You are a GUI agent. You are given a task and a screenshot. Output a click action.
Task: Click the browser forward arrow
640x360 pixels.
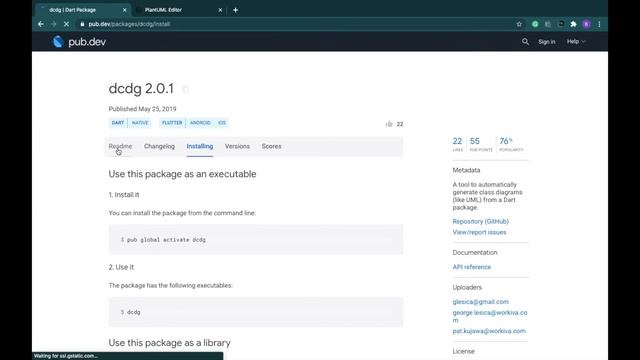pyautogui.click(x=53, y=24)
